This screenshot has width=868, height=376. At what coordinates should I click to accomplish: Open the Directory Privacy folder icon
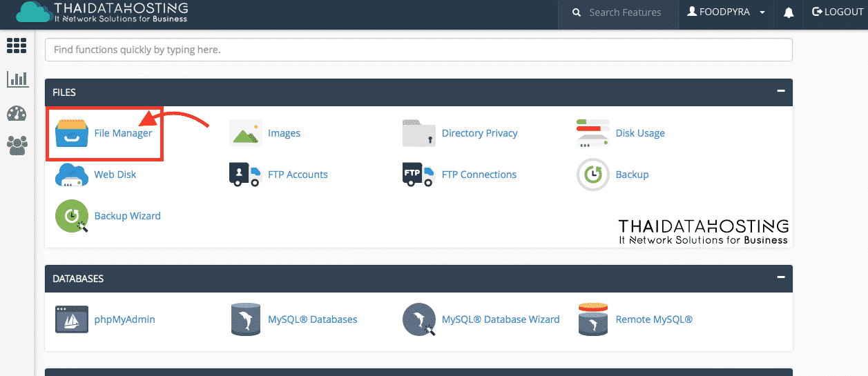(419, 133)
